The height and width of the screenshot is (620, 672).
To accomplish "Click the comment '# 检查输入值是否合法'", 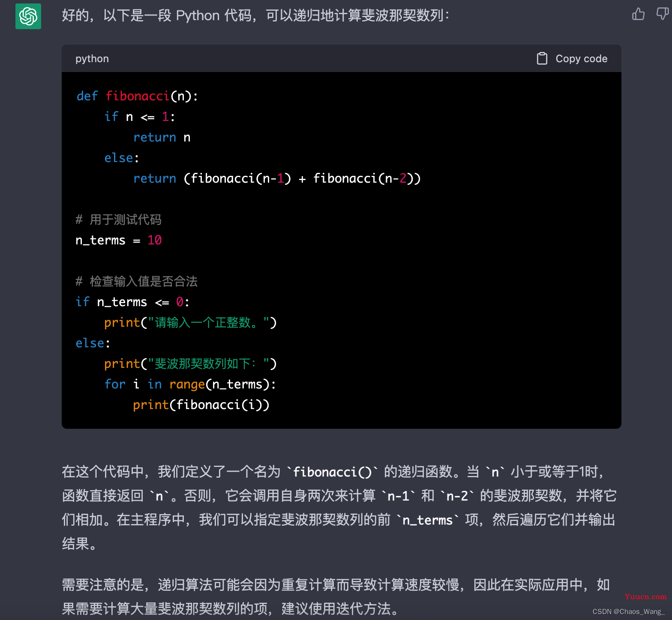I will point(137,281).
